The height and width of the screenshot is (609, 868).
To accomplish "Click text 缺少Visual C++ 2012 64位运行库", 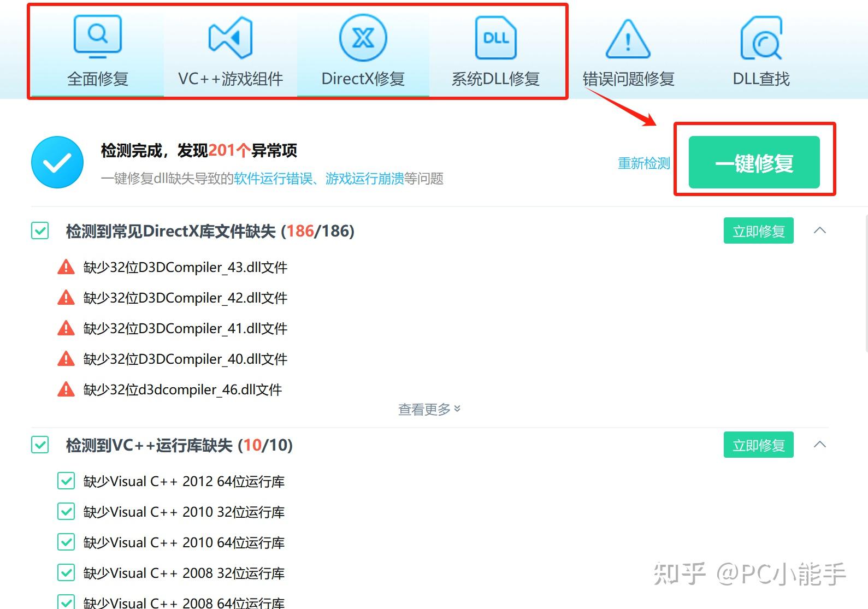I will click(x=184, y=481).
